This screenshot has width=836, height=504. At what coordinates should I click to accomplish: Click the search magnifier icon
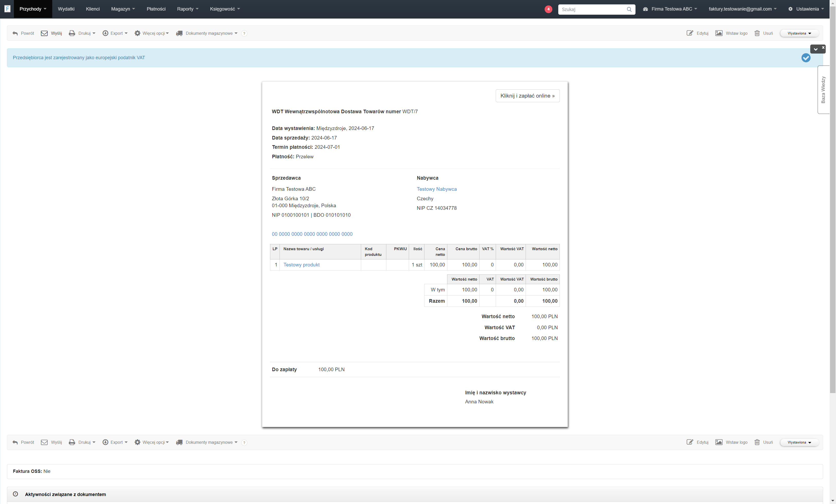[629, 9]
